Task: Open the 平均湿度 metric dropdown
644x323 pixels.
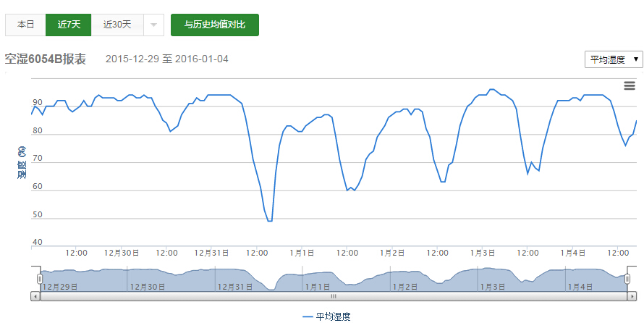Action: (614, 59)
